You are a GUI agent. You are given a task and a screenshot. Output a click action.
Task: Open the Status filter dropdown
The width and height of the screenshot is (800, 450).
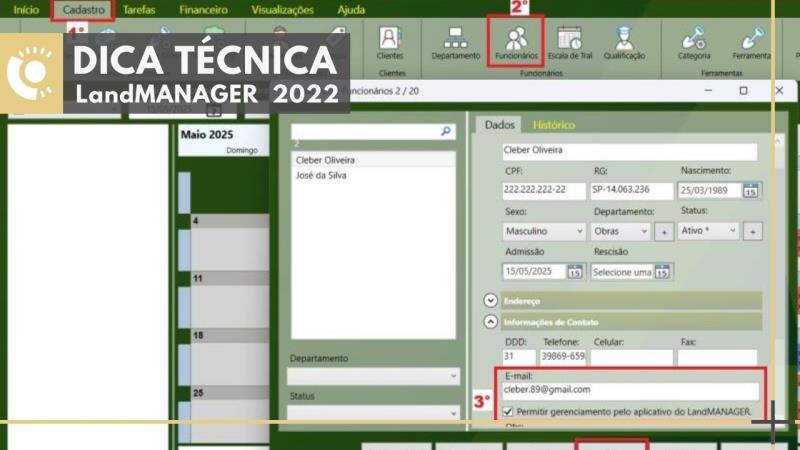coord(373,412)
